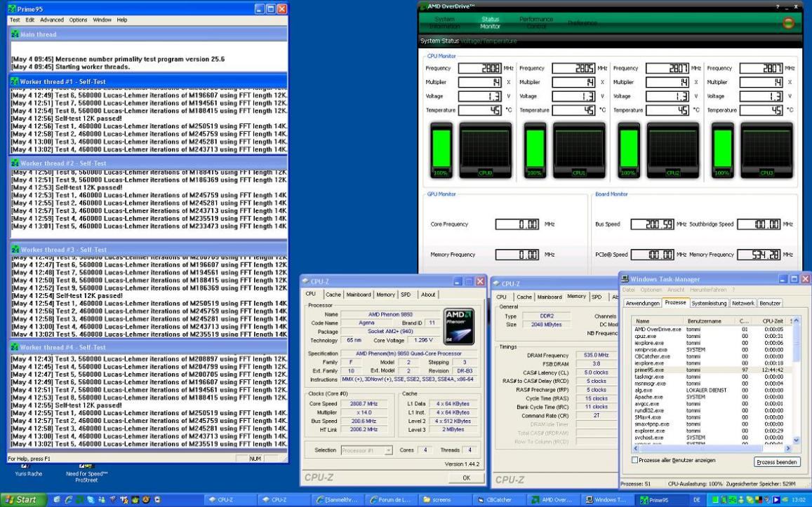
Task: Open the About tab in the left CPU-Z window
Action: pos(427,295)
